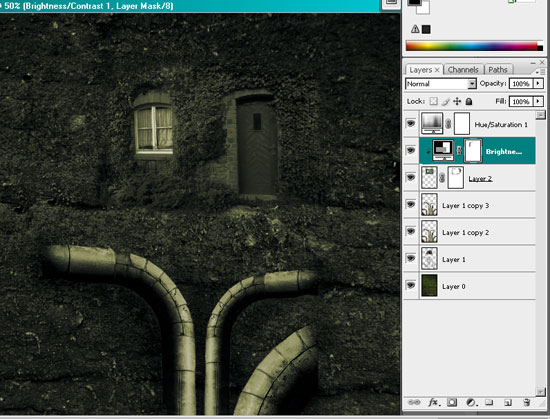
Task: Open the Normal blend mode dropdown
Action: [x=441, y=83]
